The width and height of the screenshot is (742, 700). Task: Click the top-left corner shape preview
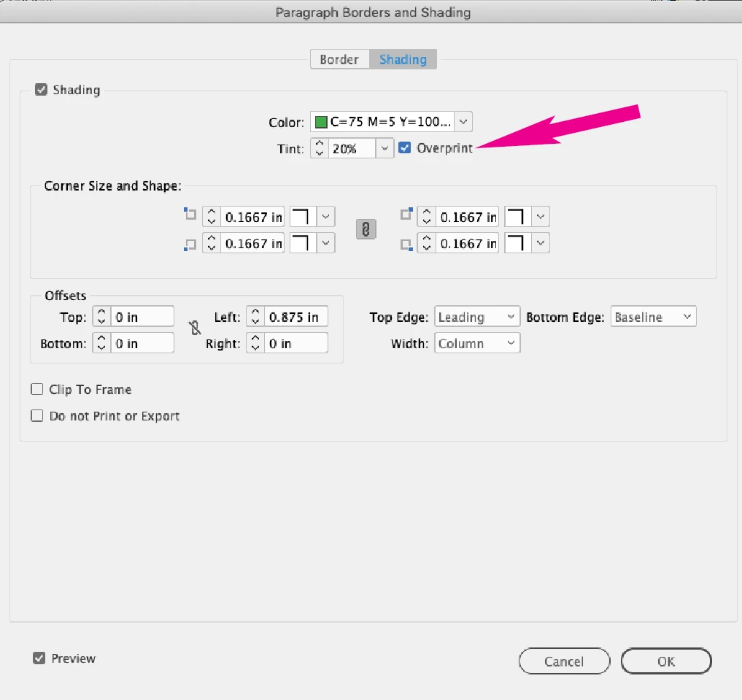(303, 217)
